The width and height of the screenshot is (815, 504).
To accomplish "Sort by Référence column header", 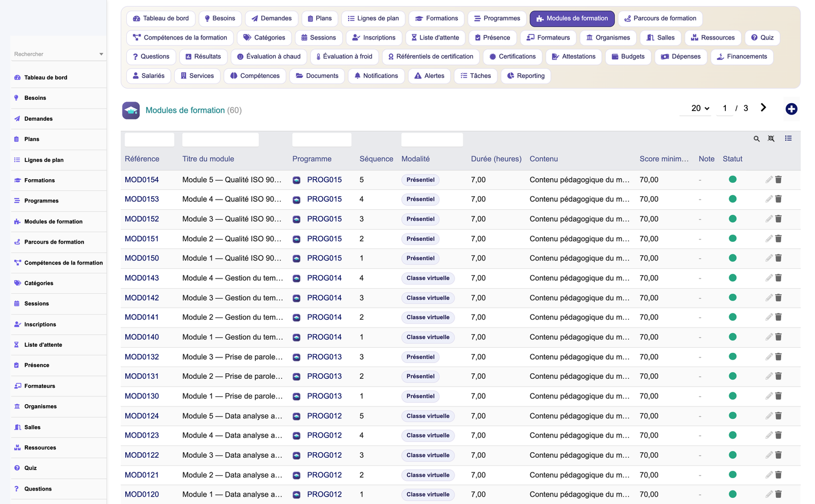I will click(x=142, y=159).
